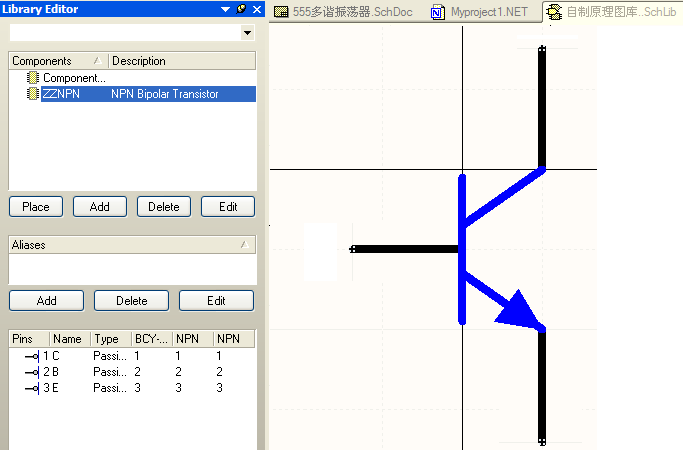Click the Component... chip icon
This screenshot has width=683, height=450.
tap(33, 78)
